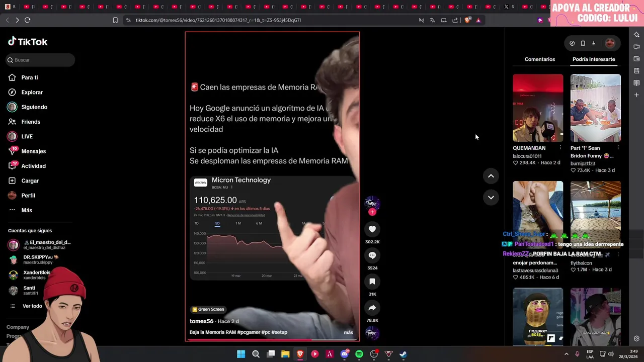This screenshot has height=362, width=644.
Task: Open Brave Rewards triangle icon
Action: [478, 20]
